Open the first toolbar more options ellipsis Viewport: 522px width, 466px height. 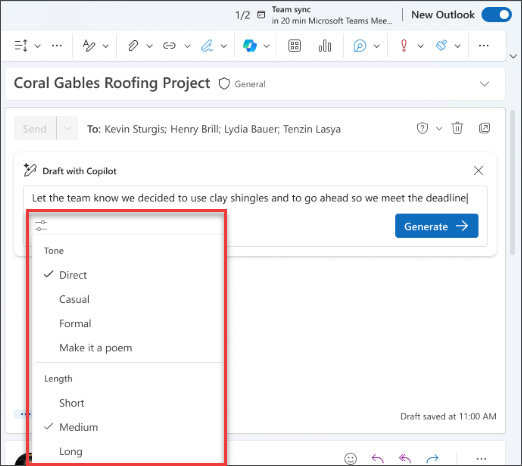tap(57, 45)
